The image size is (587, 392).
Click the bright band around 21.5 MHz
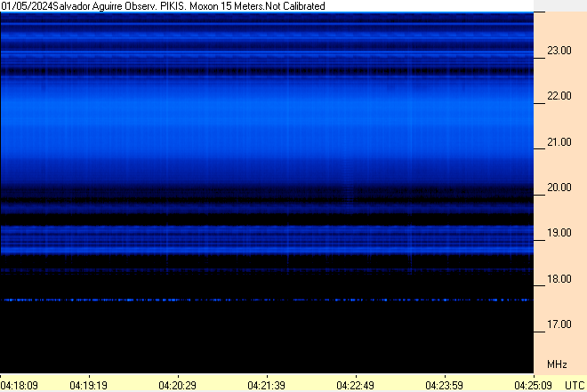(267, 120)
